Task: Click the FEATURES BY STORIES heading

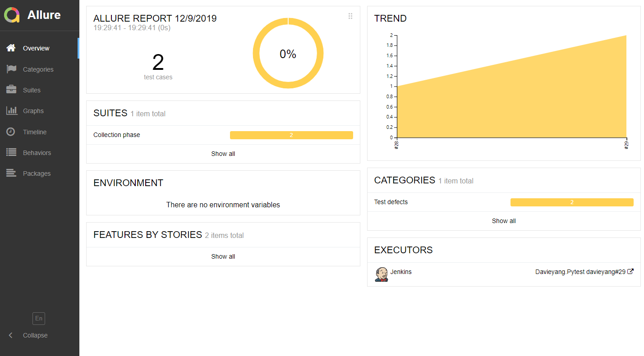Action: click(147, 235)
